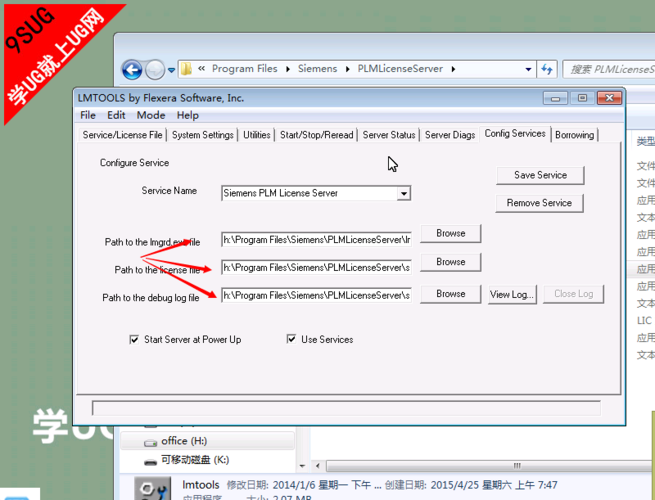Image resolution: width=655 pixels, height=500 pixels.
Task: Switch to the Utilities tab
Action: [x=256, y=135]
